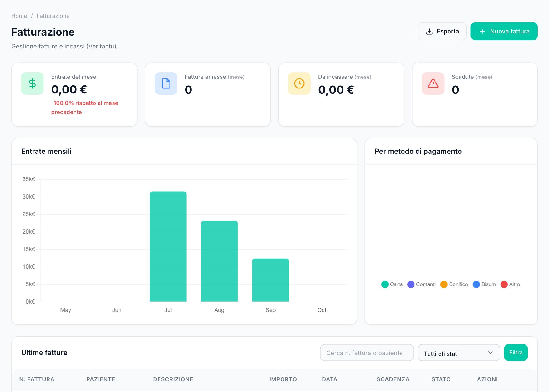549x392 pixels.
Task: Toggle the Bonifico legend entry
Action: point(454,284)
